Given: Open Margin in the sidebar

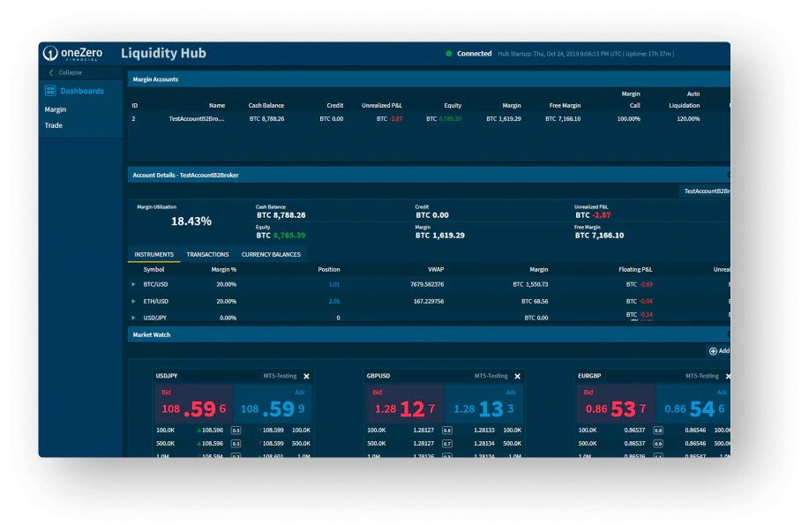Looking at the screenshot, I should coord(56,109).
